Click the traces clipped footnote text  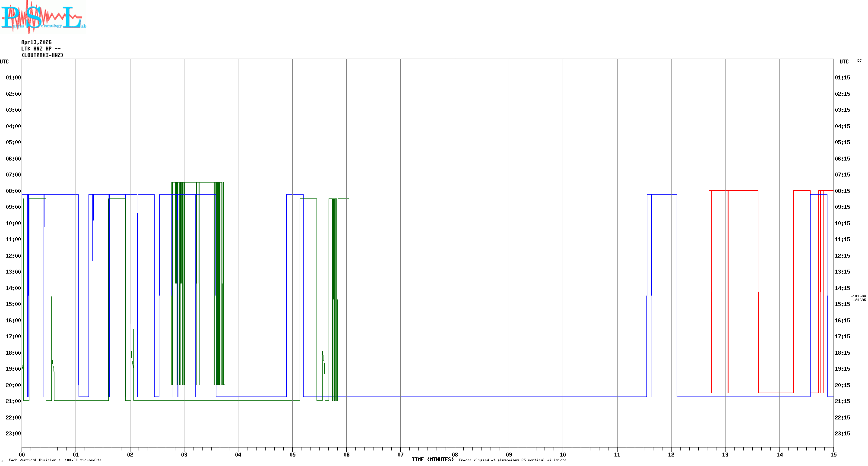[512, 460]
